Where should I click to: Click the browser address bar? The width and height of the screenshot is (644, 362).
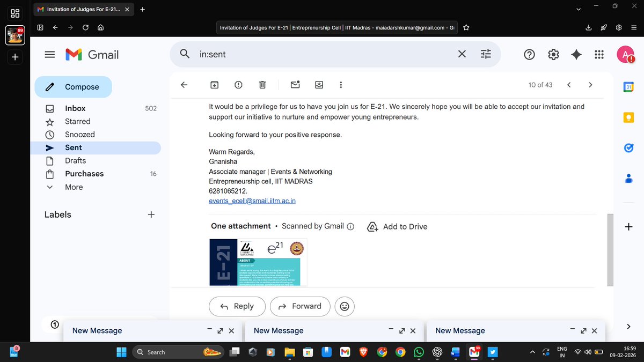(338, 27)
